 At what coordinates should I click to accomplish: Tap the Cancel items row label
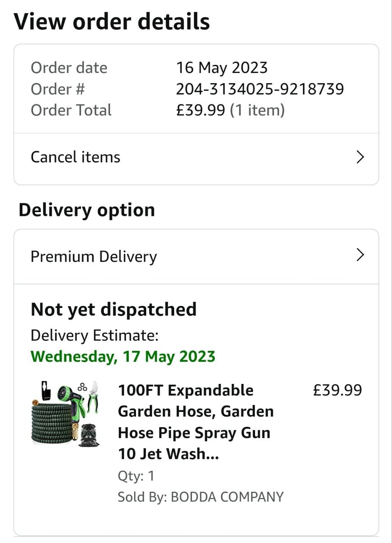[75, 157]
